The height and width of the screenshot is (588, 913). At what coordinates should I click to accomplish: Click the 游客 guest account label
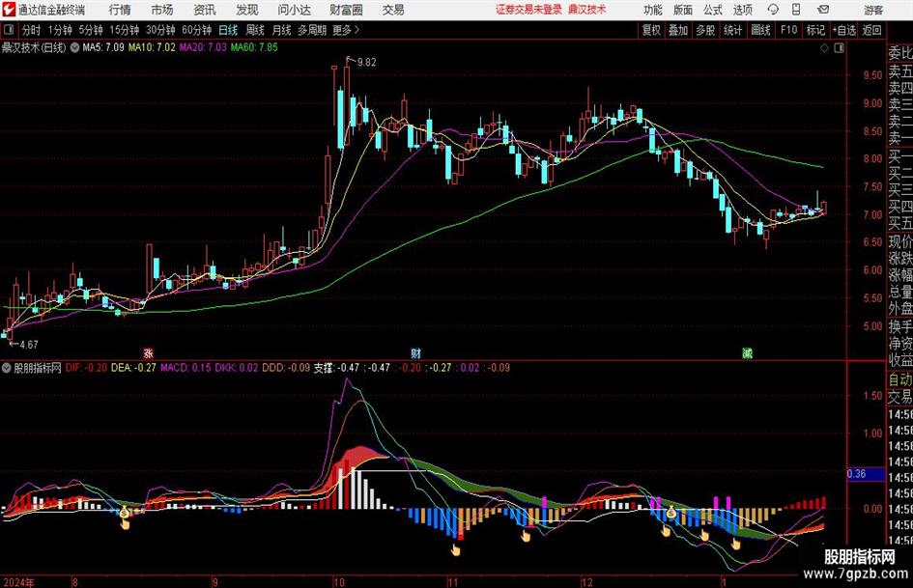pyautogui.click(x=872, y=10)
